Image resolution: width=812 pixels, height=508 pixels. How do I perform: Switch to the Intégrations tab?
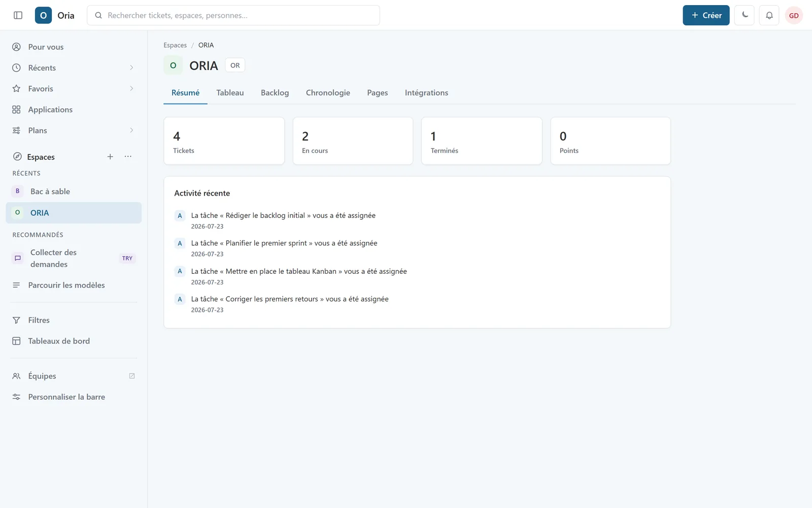click(426, 92)
